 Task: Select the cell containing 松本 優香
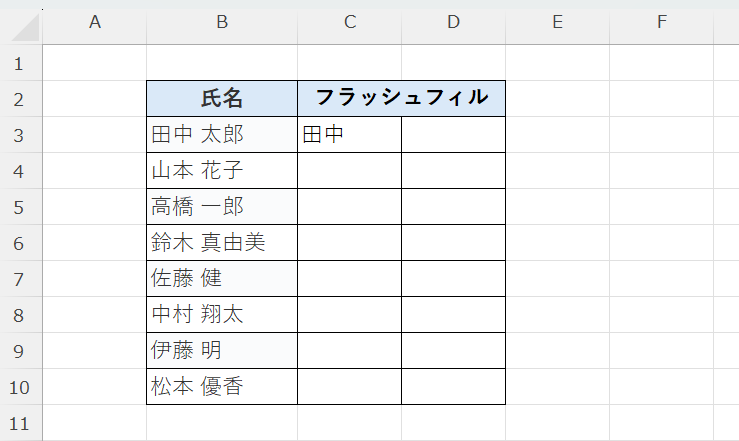221,386
